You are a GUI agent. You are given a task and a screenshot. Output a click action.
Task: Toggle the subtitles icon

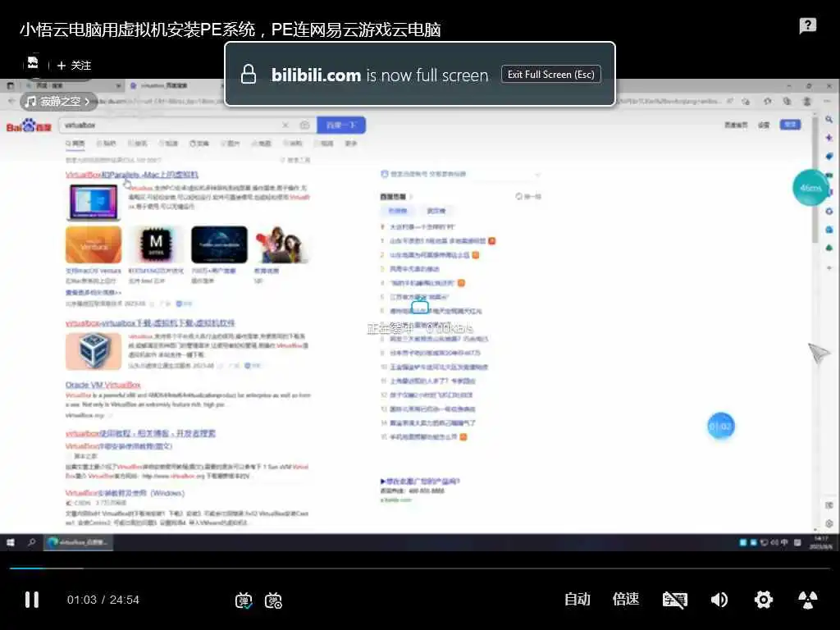(x=674, y=600)
